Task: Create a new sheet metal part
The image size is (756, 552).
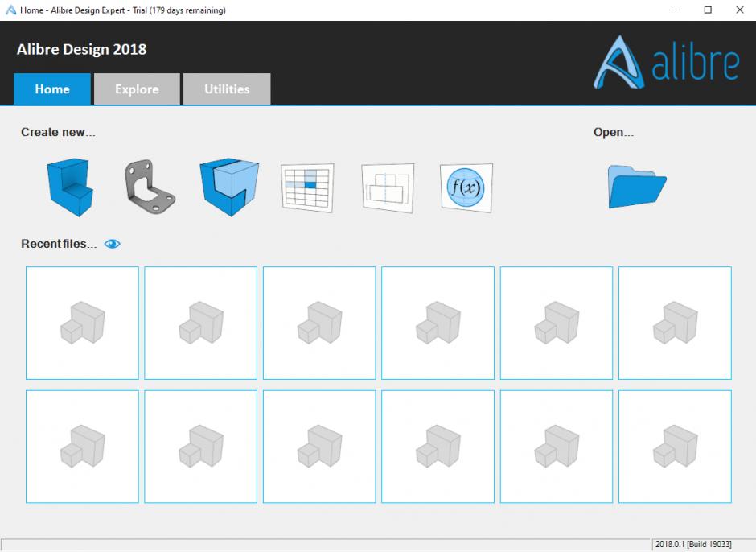Action: point(150,187)
